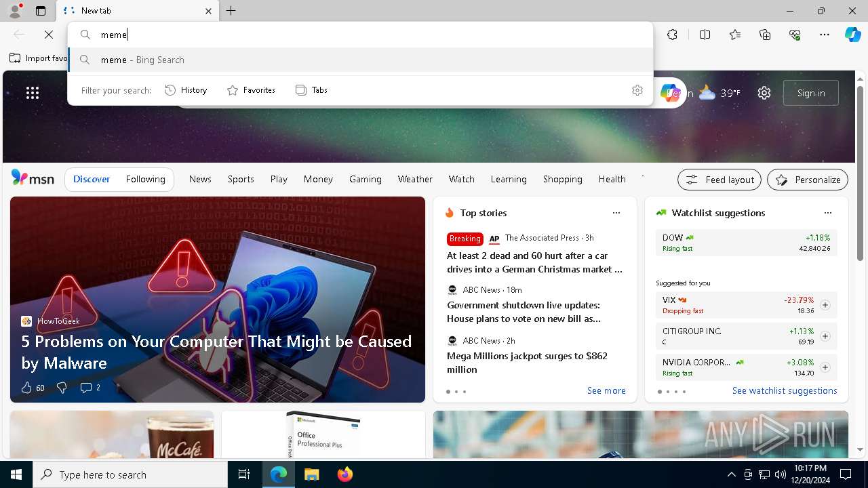Open Browser essentials heart icon
The width and height of the screenshot is (868, 488).
tap(795, 35)
